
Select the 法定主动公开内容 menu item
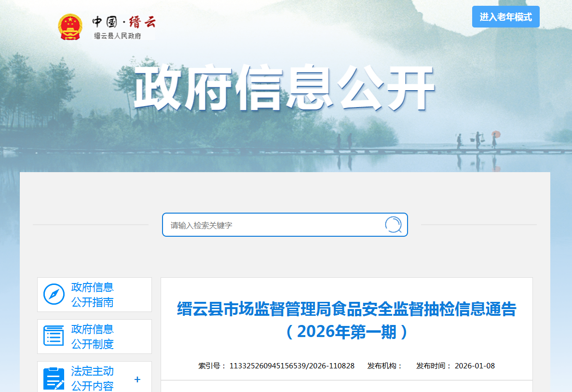[x=93, y=378]
